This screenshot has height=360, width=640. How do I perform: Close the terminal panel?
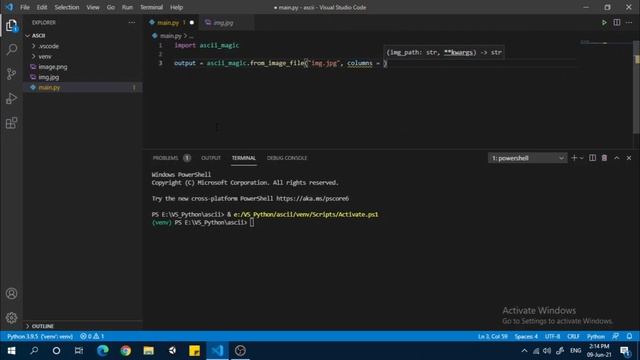click(629, 158)
